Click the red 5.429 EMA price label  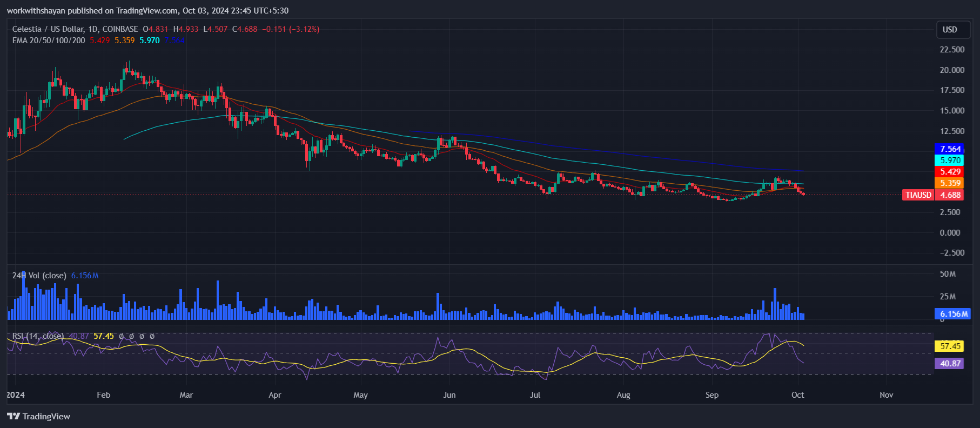[x=950, y=172]
